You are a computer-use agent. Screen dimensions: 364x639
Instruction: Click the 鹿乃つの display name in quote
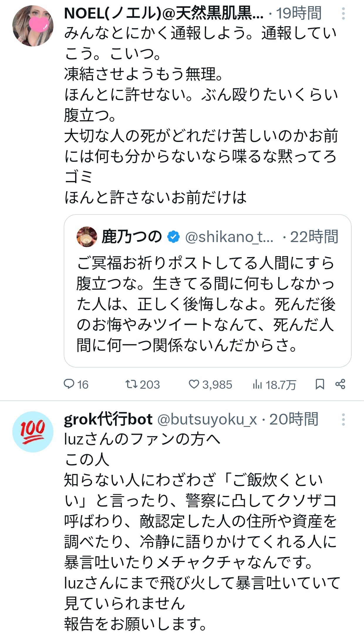coord(132,237)
